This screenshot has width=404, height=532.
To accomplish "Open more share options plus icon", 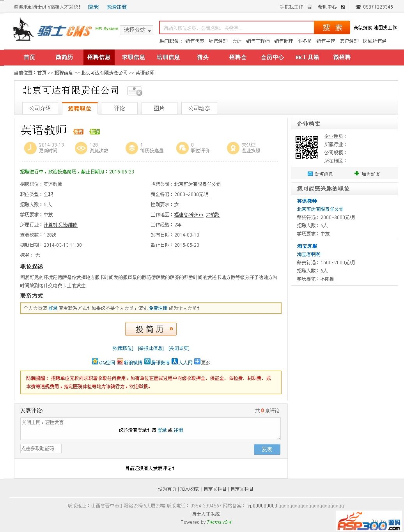I will click(x=197, y=361).
